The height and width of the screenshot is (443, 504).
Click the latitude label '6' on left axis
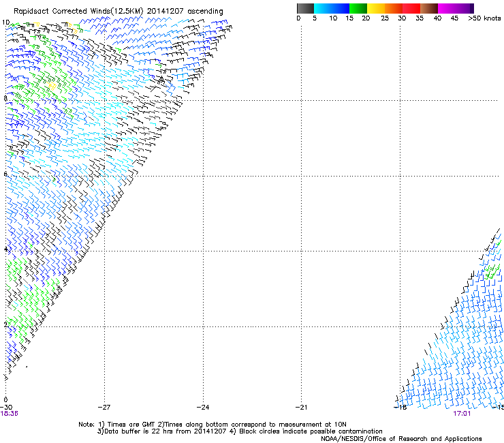click(5, 174)
